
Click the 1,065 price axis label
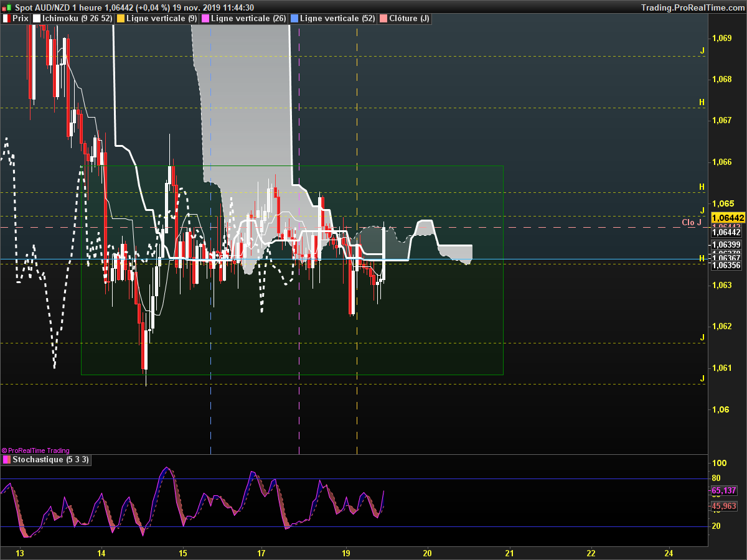tap(722, 203)
